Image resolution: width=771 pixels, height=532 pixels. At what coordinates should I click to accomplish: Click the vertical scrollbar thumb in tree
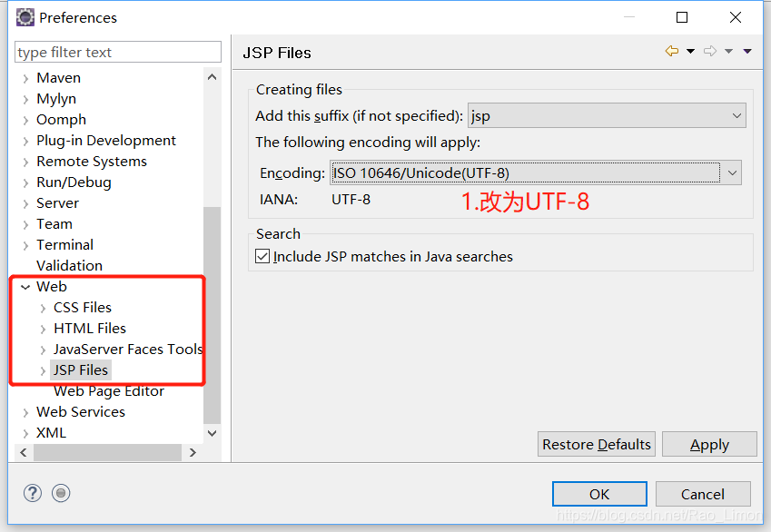pos(212,315)
